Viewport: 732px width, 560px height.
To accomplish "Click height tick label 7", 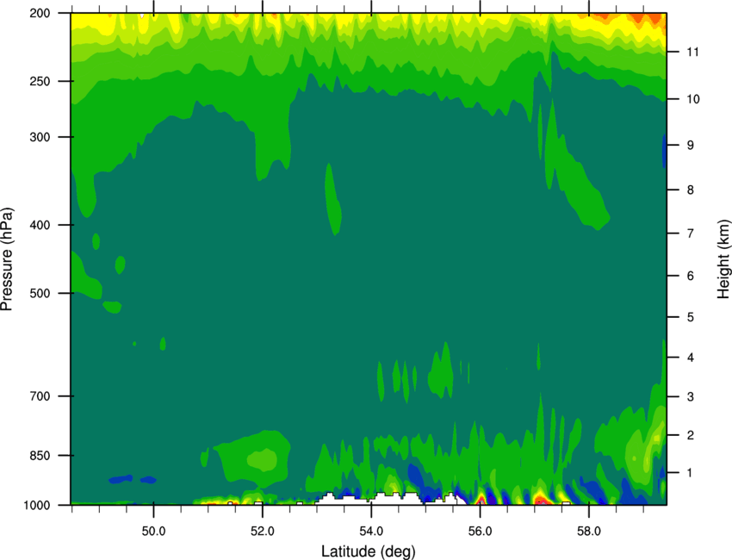I will coord(691,233).
